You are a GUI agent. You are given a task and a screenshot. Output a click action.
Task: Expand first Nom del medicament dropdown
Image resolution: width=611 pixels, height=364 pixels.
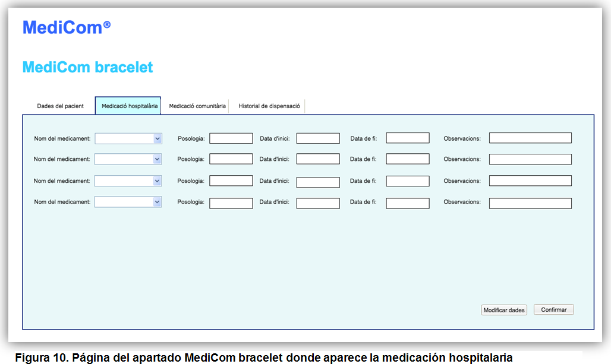click(128, 138)
